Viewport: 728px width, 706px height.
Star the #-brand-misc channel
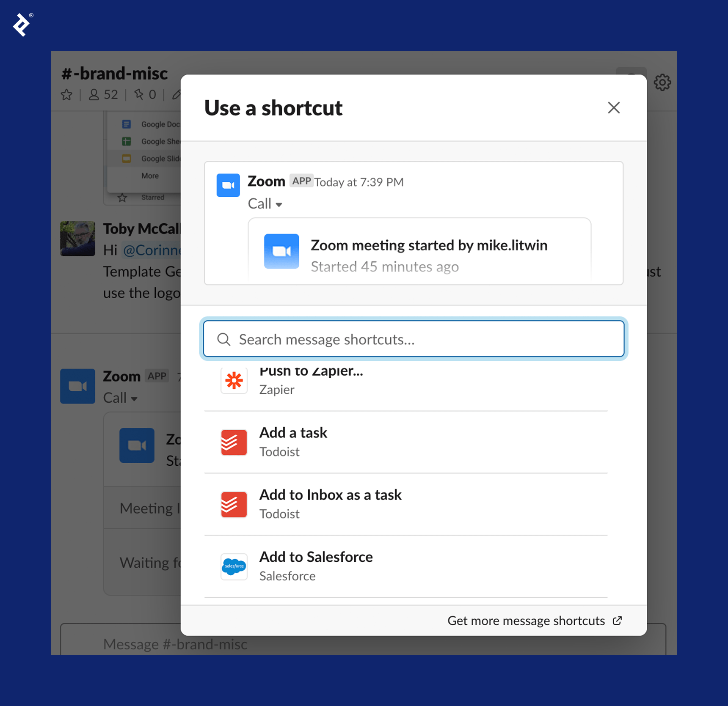(66, 95)
